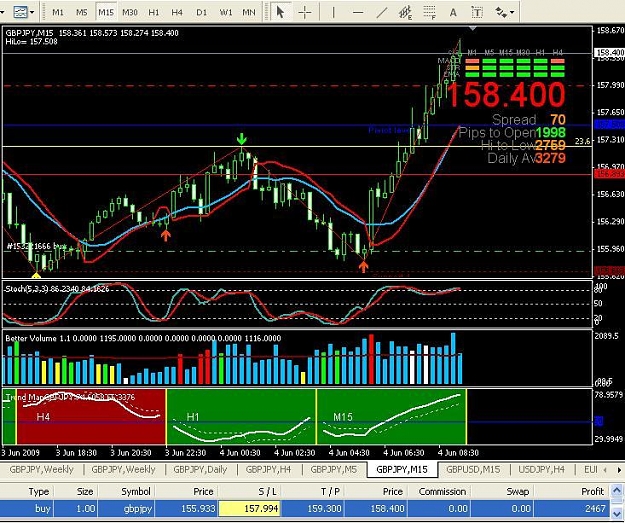Screen dimensions: 625x523
Task: Sort trades by Type column header
Action: tap(27, 492)
